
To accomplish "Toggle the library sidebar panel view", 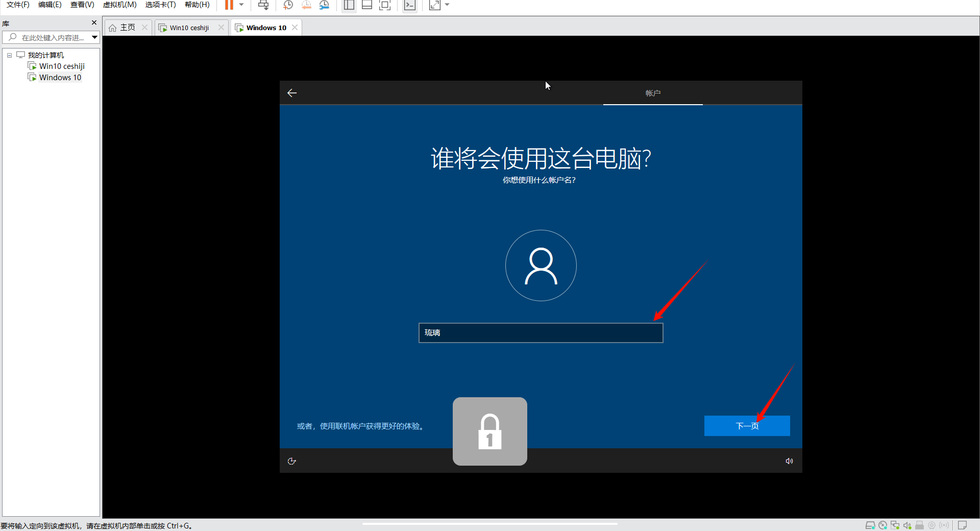I will coord(349,5).
